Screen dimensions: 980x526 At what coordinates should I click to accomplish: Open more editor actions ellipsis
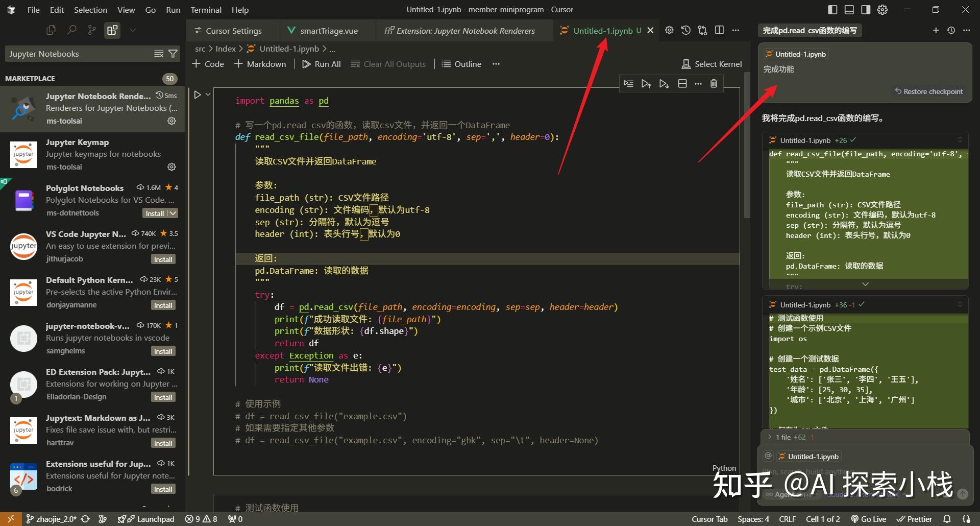(736, 30)
